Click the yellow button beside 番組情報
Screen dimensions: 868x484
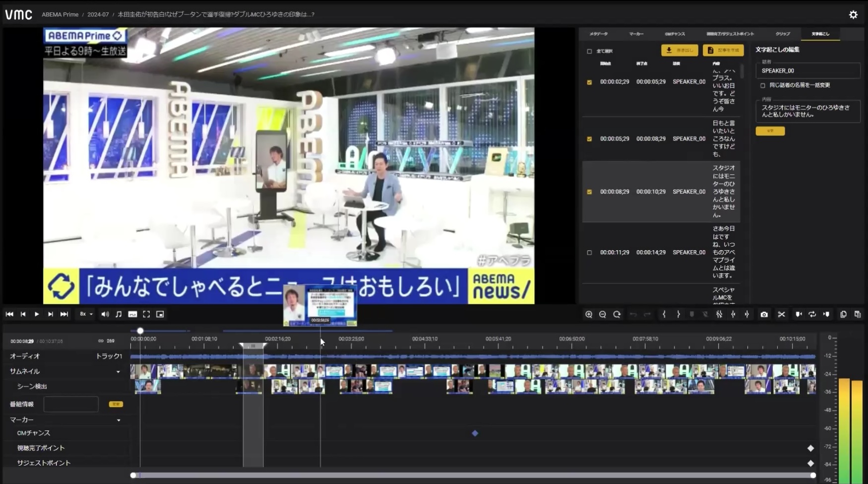pyautogui.click(x=116, y=404)
